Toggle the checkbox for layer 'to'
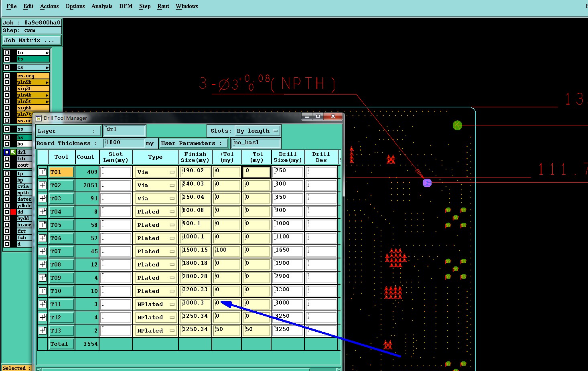This screenshot has height=371, width=588. (7, 52)
